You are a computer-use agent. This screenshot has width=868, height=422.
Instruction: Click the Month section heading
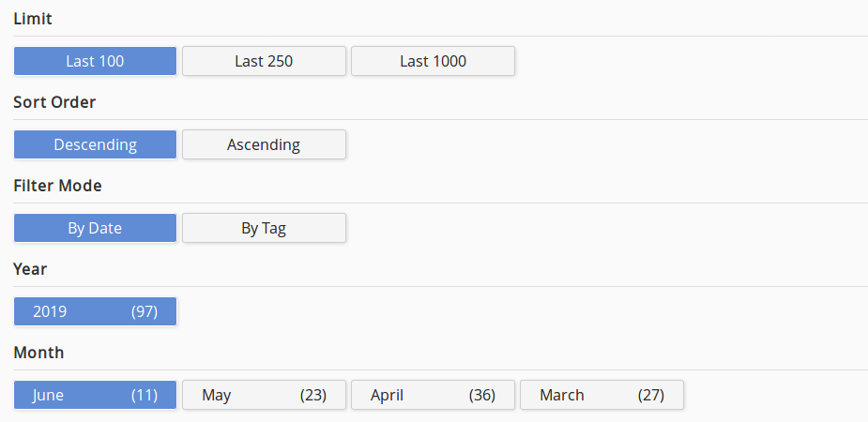38,353
